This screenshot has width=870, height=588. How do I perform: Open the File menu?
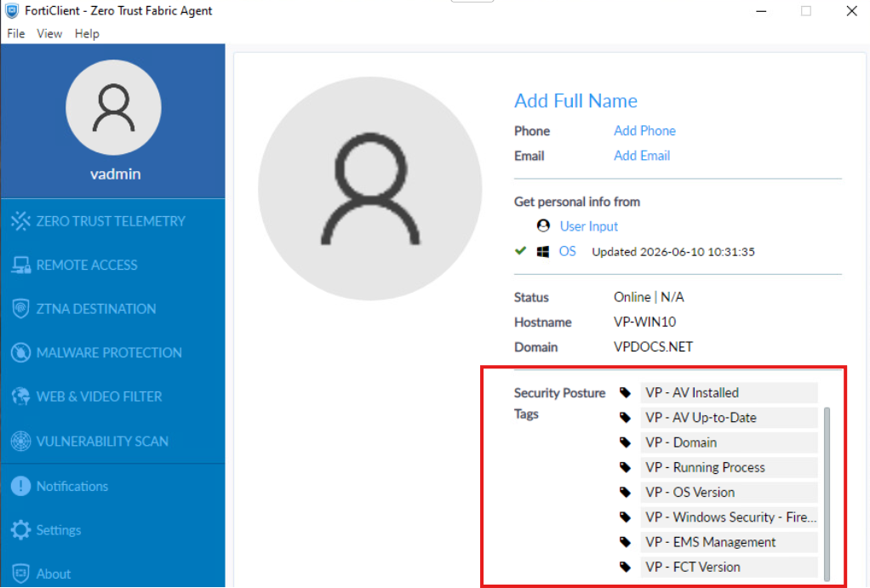pos(15,33)
